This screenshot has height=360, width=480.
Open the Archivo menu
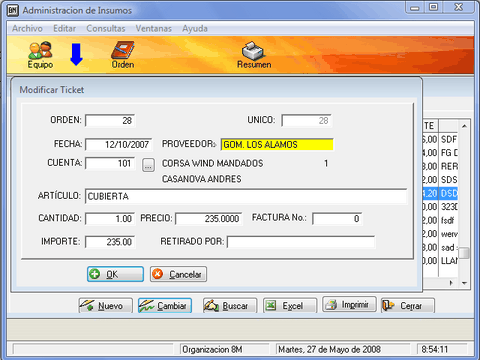27,29
